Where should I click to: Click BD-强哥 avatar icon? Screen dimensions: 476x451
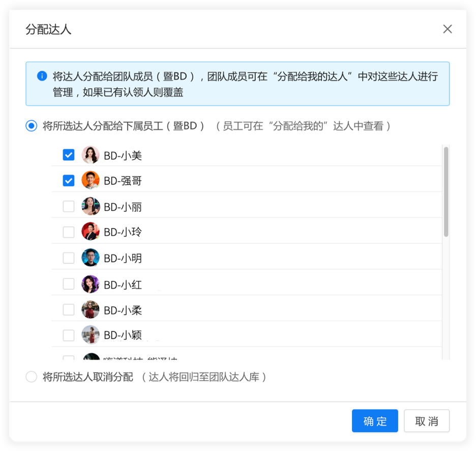click(91, 180)
